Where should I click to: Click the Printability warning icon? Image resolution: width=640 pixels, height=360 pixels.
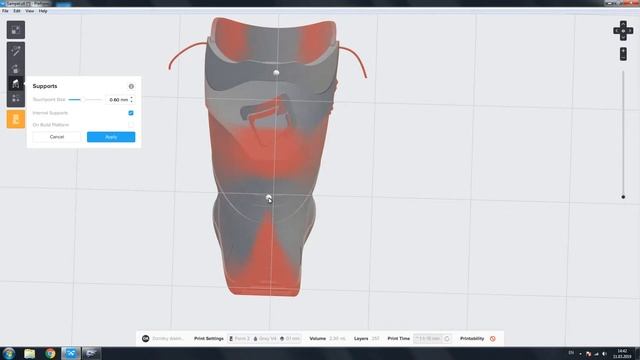coord(493,338)
